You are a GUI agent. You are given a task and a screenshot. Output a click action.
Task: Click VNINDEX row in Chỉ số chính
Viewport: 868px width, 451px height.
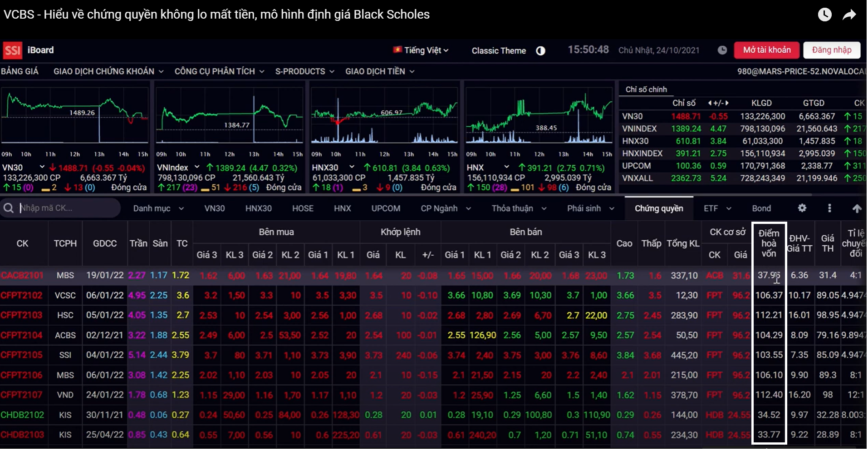[743, 129]
